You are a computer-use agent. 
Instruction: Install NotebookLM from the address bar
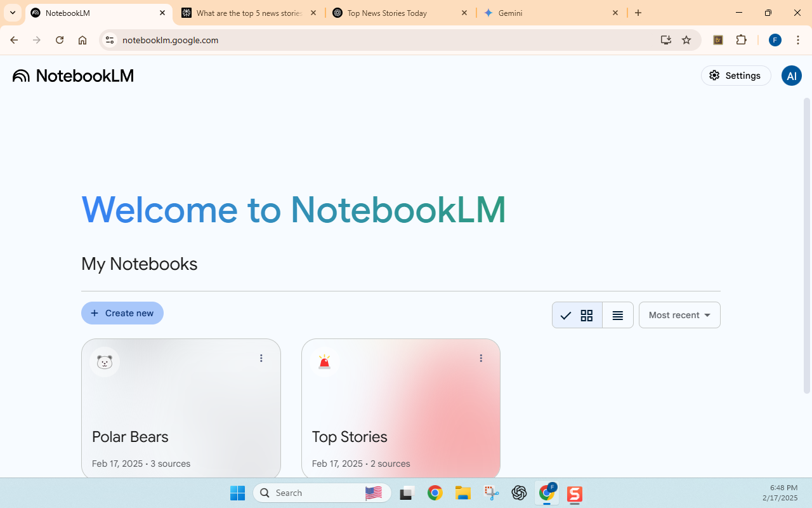666,39
